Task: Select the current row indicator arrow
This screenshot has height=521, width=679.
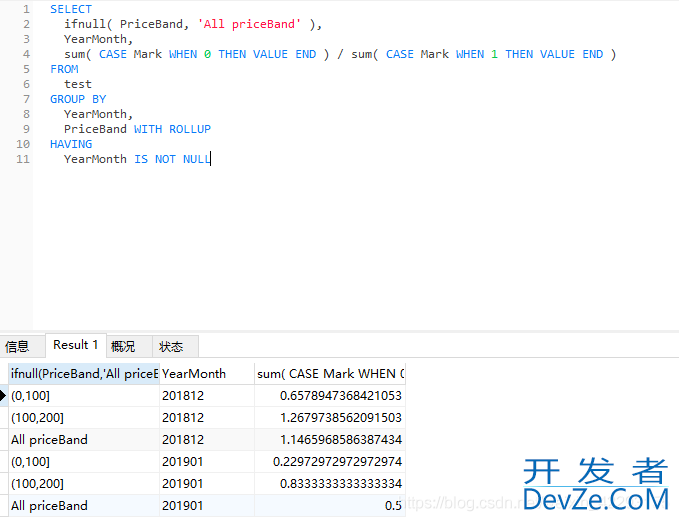Action: [x=3, y=395]
